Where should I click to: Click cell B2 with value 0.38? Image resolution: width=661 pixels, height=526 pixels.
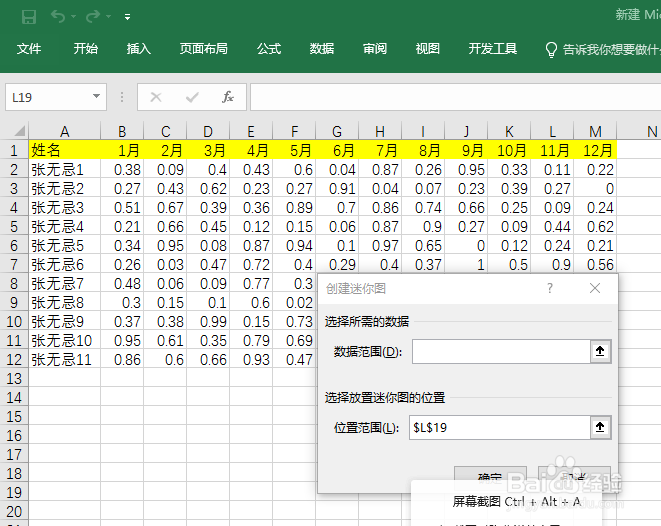[x=122, y=169]
